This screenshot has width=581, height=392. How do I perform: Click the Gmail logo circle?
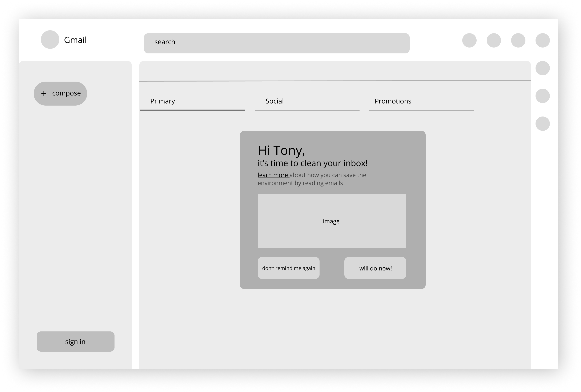[50, 40]
